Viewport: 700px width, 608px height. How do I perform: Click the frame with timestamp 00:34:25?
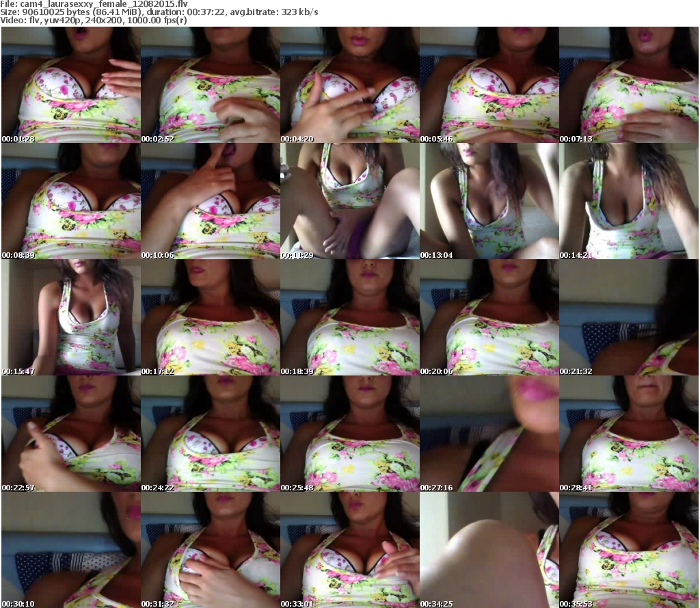click(489, 550)
